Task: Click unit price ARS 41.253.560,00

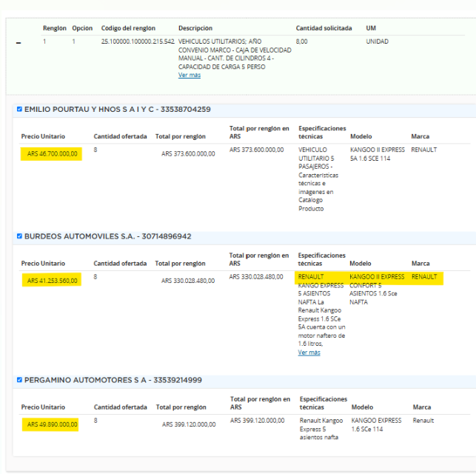Action: pyautogui.click(x=53, y=281)
